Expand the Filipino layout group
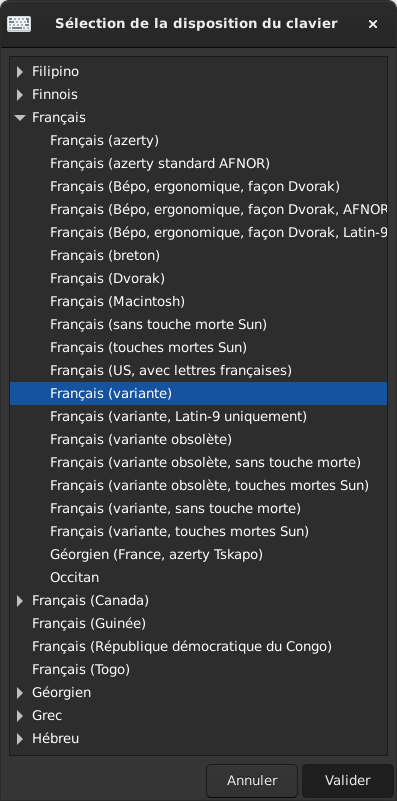This screenshot has height=801, width=397. 20,72
